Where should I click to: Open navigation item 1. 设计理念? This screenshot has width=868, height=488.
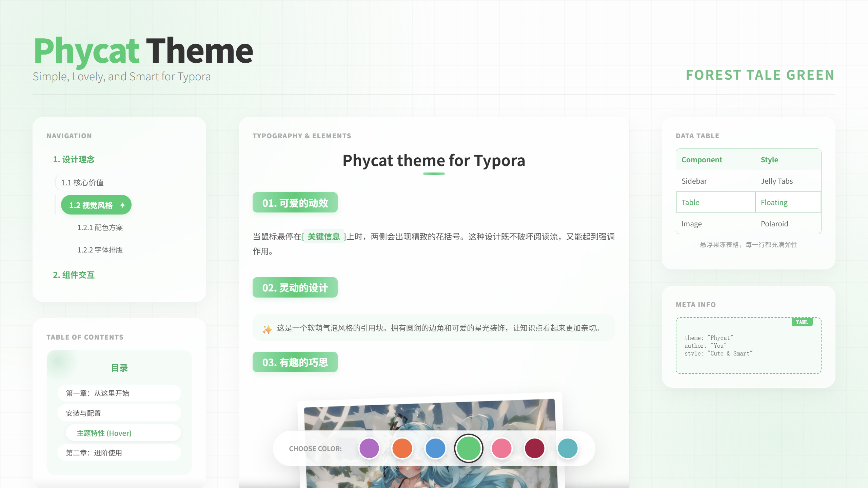(x=74, y=159)
